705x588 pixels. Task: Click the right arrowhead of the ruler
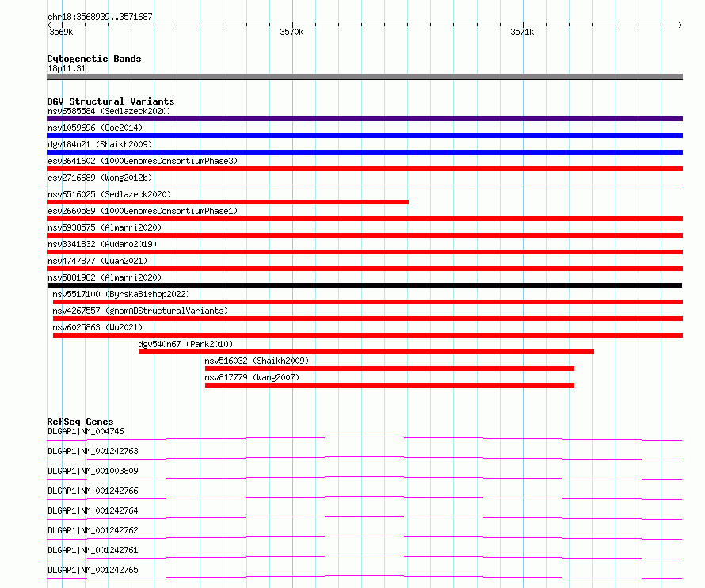tap(680, 25)
